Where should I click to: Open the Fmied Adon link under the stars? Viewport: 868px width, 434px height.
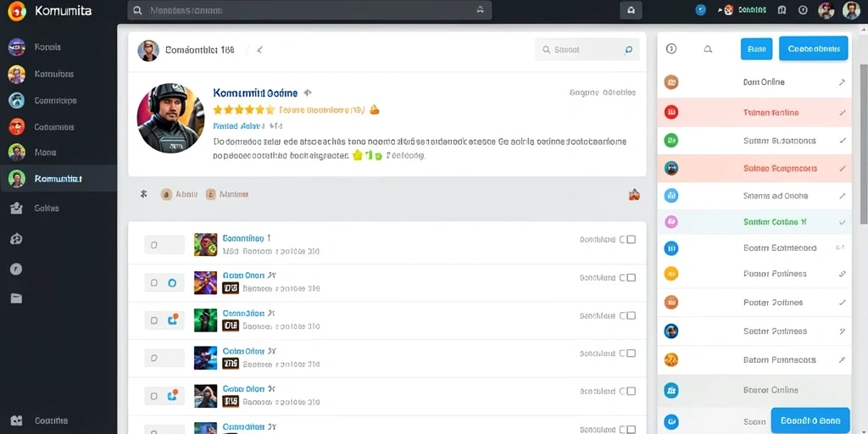(x=239, y=126)
